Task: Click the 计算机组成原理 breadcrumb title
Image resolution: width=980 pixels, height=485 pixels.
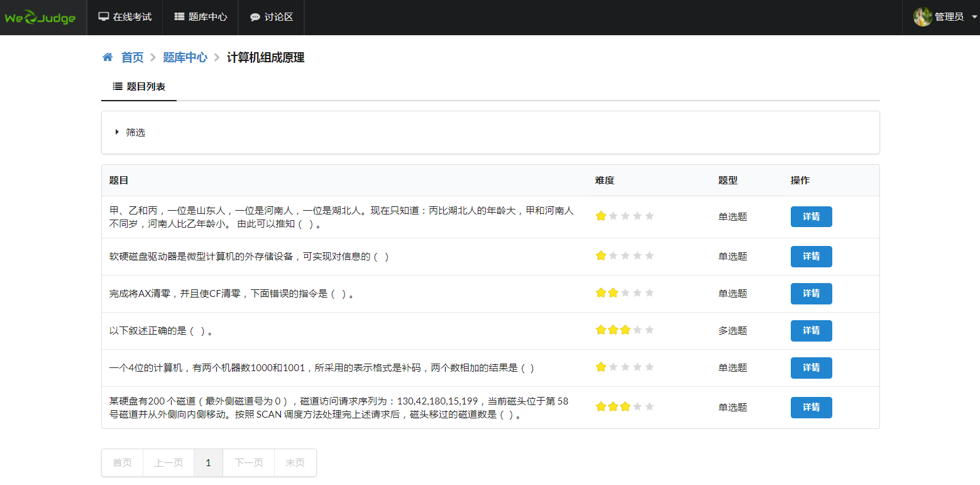Action: pos(265,57)
